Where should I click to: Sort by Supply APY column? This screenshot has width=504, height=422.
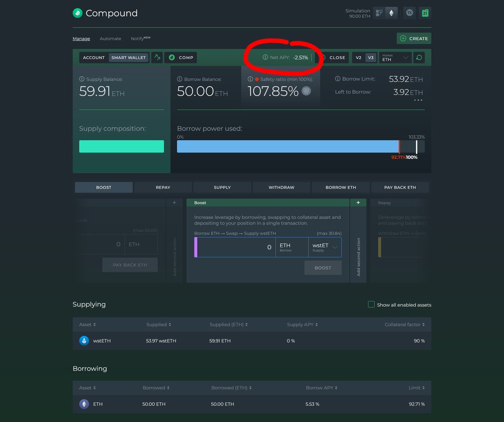click(302, 324)
